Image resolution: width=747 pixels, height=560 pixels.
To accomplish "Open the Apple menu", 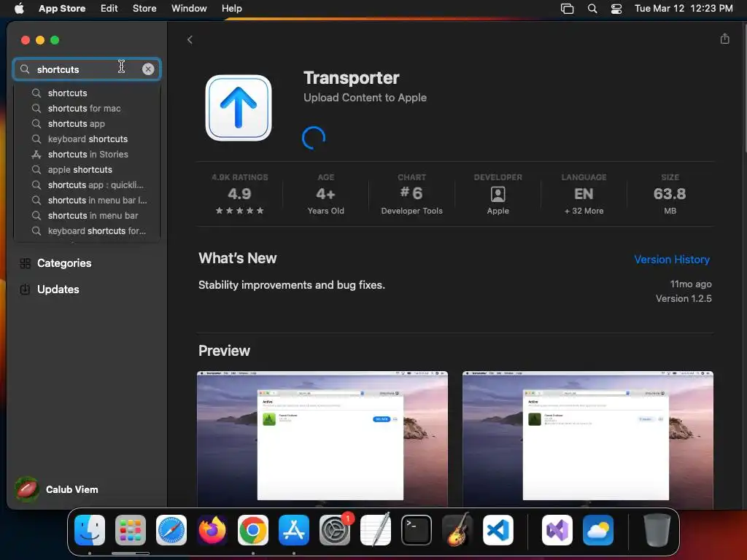I will point(19,8).
